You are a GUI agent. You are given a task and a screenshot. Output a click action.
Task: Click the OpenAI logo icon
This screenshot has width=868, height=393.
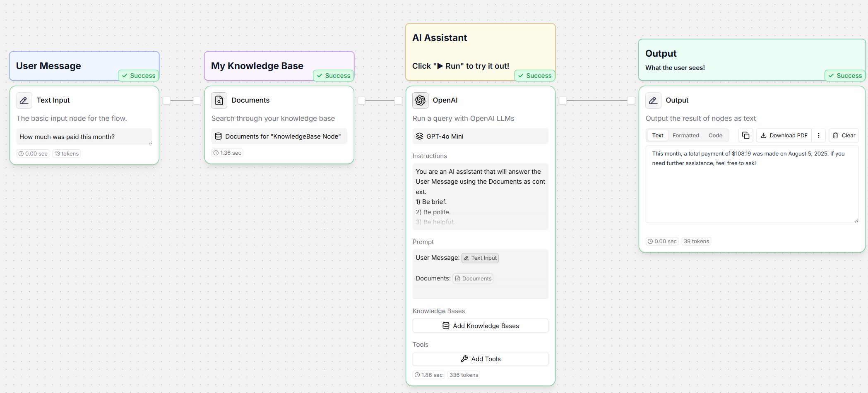tap(420, 101)
